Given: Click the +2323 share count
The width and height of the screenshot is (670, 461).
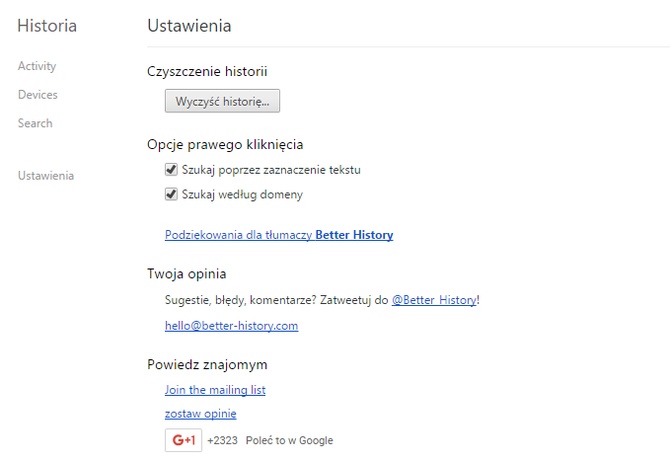Looking at the screenshot, I should click(222, 440).
